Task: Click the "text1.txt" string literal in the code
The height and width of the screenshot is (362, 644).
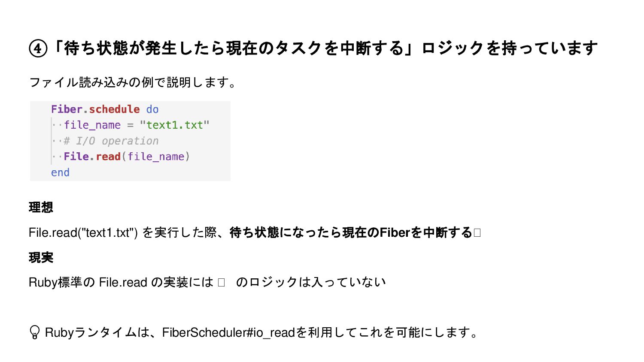Action: click(175, 125)
